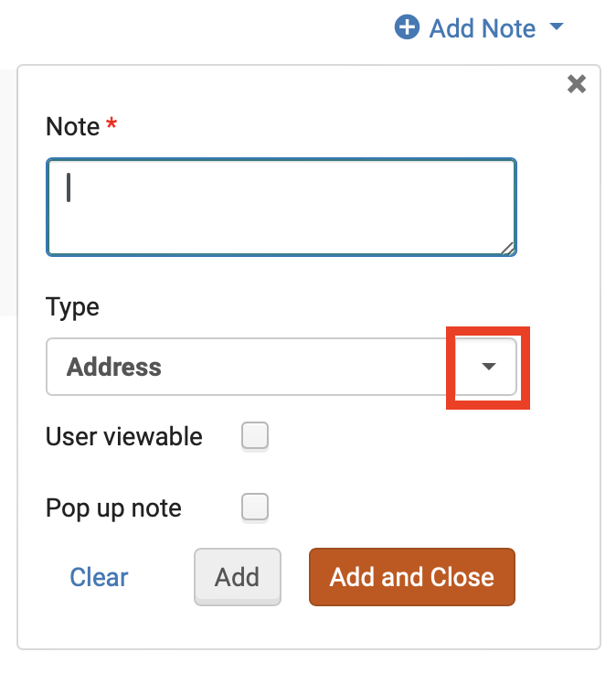616x684 pixels.
Task: Click the Clear link
Action: 100,577
